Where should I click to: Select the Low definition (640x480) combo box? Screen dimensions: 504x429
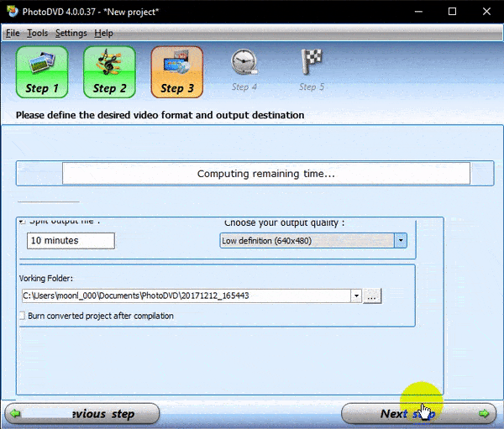coord(313,240)
